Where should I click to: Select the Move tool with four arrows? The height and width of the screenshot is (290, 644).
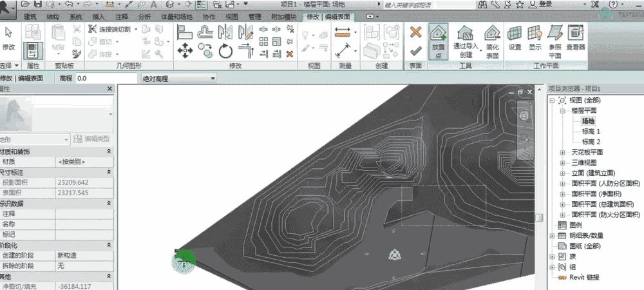point(185,50)
